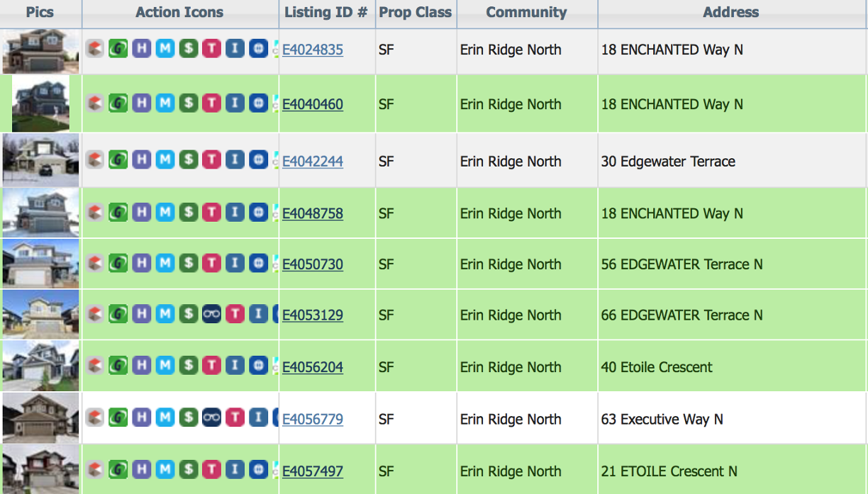Viewport: 868px width, 494px height.
Task: Click the blue I icon for listing E4057497
Action: [x=235, y=469]
